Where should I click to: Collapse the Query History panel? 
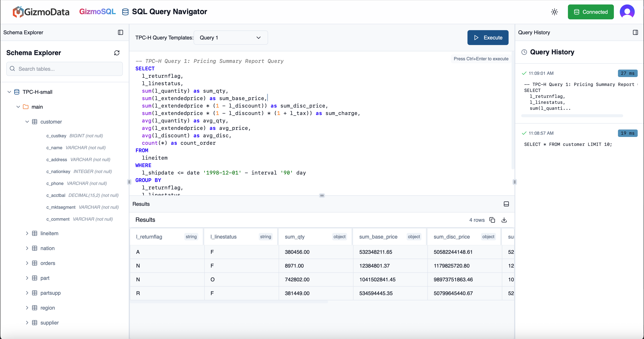635,32
